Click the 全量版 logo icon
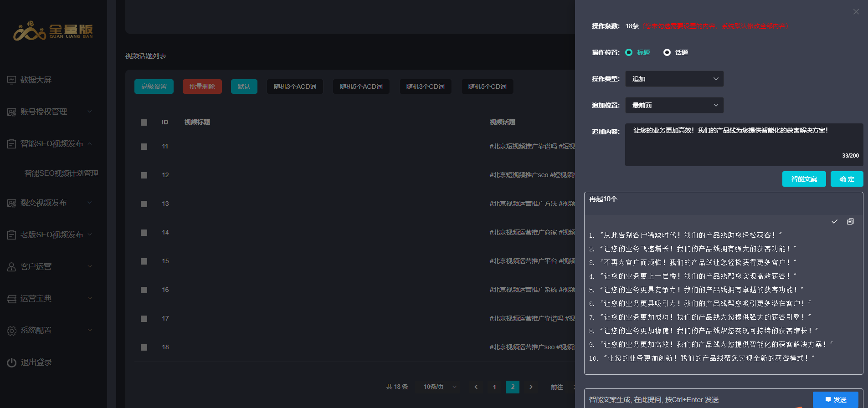This screenshot has height=408, width=868. [53, 31]
